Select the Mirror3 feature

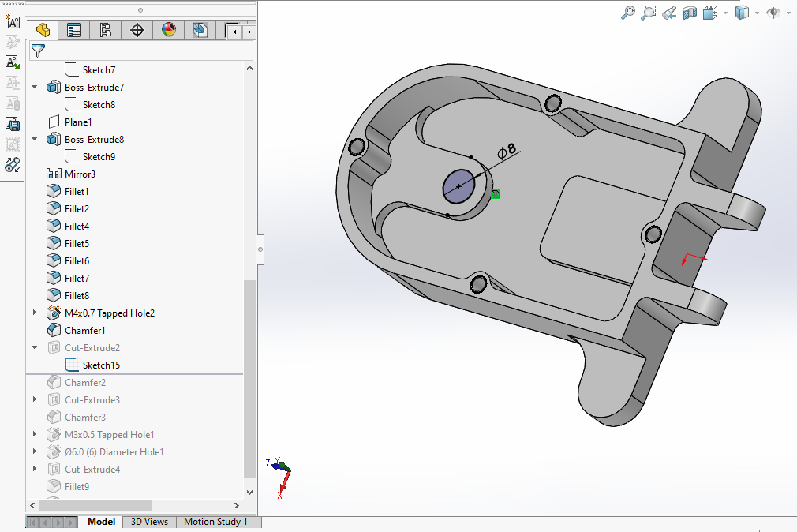coord(80,174)
